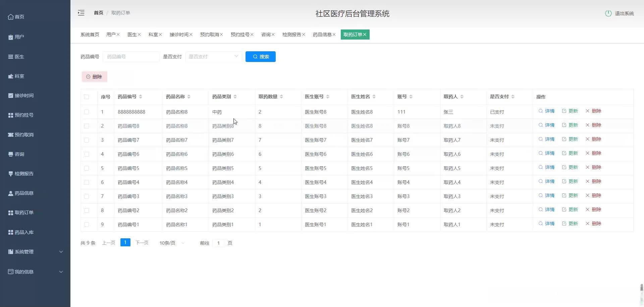Open the 是否支付 dropdown filter
The height and width of the screenshot is (307, 644).
pos(213,56)
